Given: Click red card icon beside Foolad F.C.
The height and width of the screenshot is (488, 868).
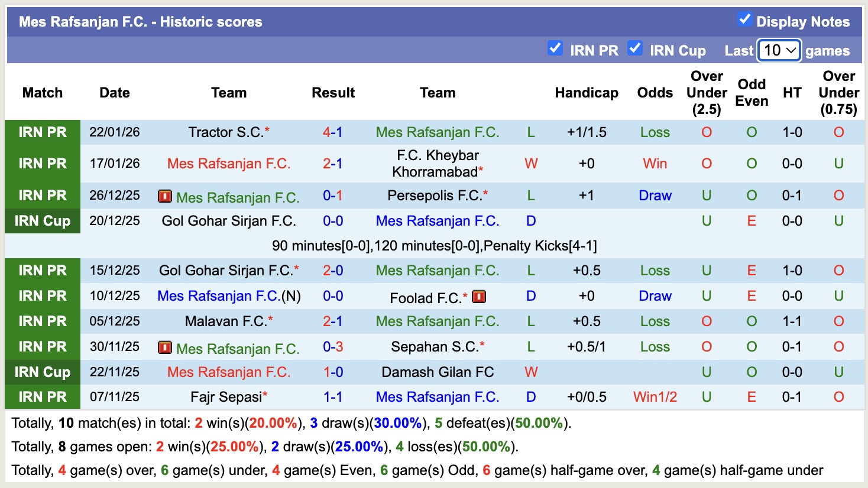Looking at the screenshot, I should coord(479,297).
